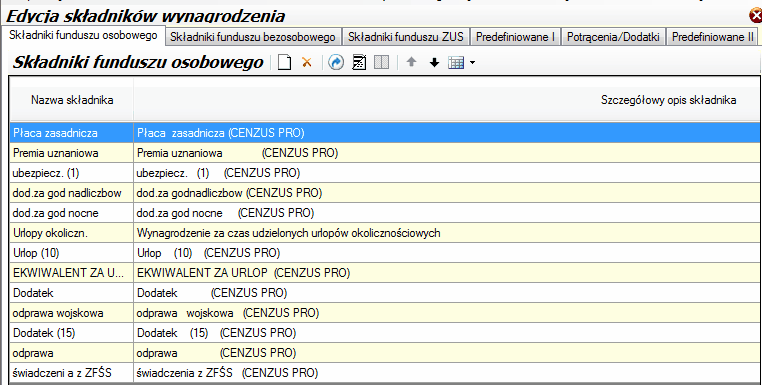Click the Premia uznaniowa (CENZUS PRO) description
Viewport: 762px width, 385px height.
click(447, 153)
